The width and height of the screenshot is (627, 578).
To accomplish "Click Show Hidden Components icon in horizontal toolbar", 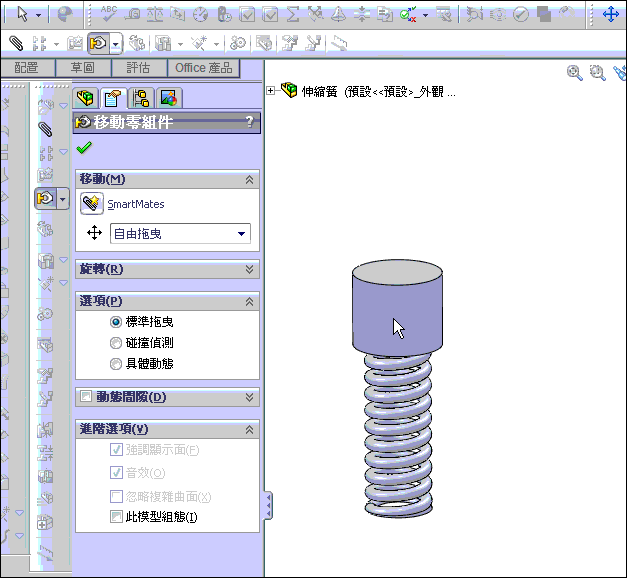I will pyautogui.click(x=137, y=43).
